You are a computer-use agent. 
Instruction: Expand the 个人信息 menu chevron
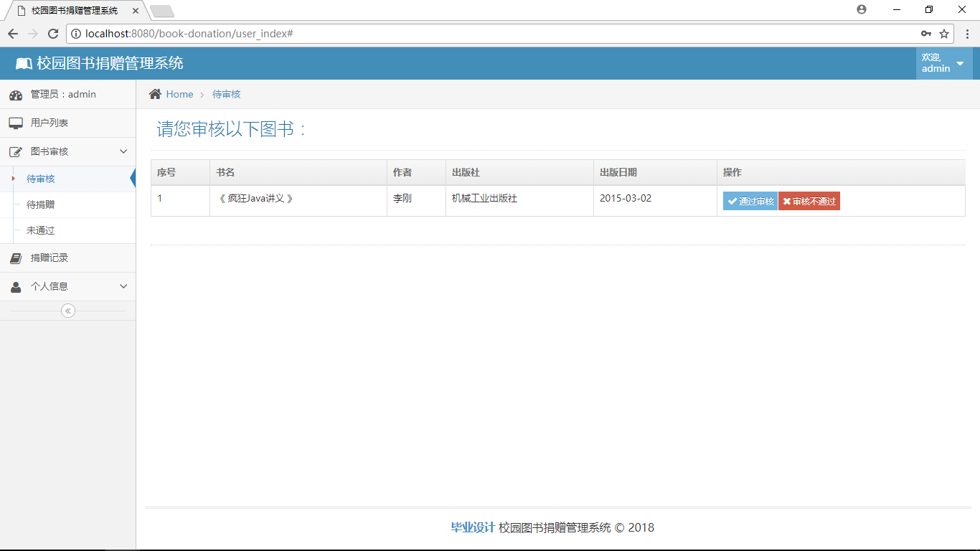click(123, 287)
